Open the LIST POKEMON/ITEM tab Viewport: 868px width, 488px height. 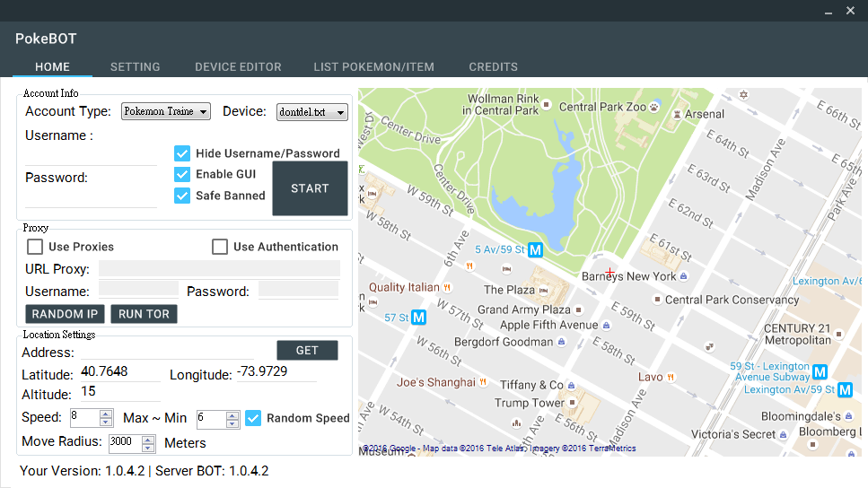(x=373, y=66)
